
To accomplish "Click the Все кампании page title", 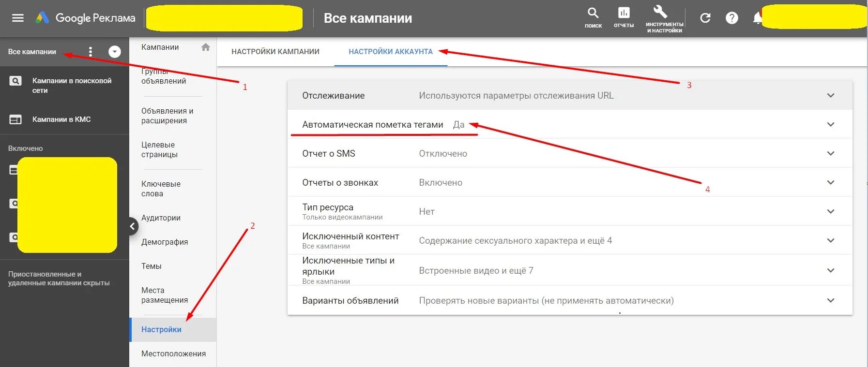I will point(368,18).
